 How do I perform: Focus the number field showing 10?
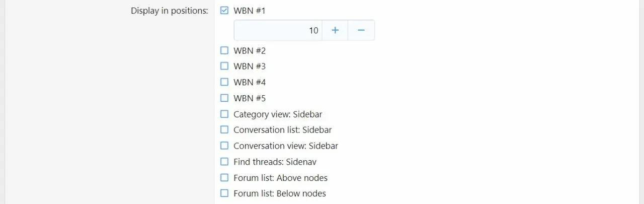[x=278, y=30]
